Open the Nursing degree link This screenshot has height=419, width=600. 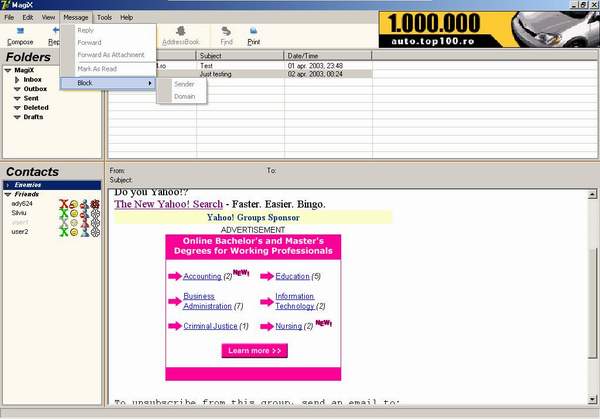289,326
